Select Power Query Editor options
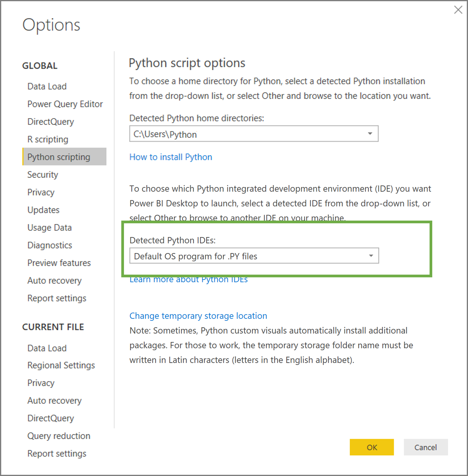This screenshot has width=468, height=476. coord(65,104)
